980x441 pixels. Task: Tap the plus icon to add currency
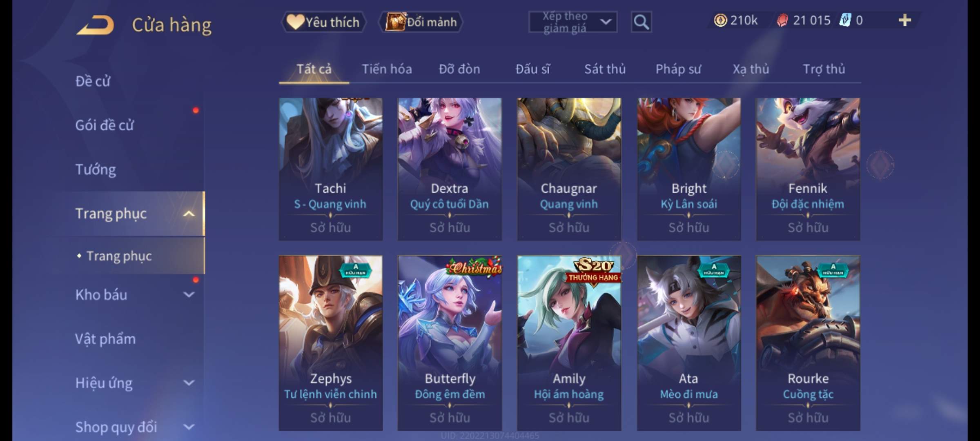coord(905,20)
